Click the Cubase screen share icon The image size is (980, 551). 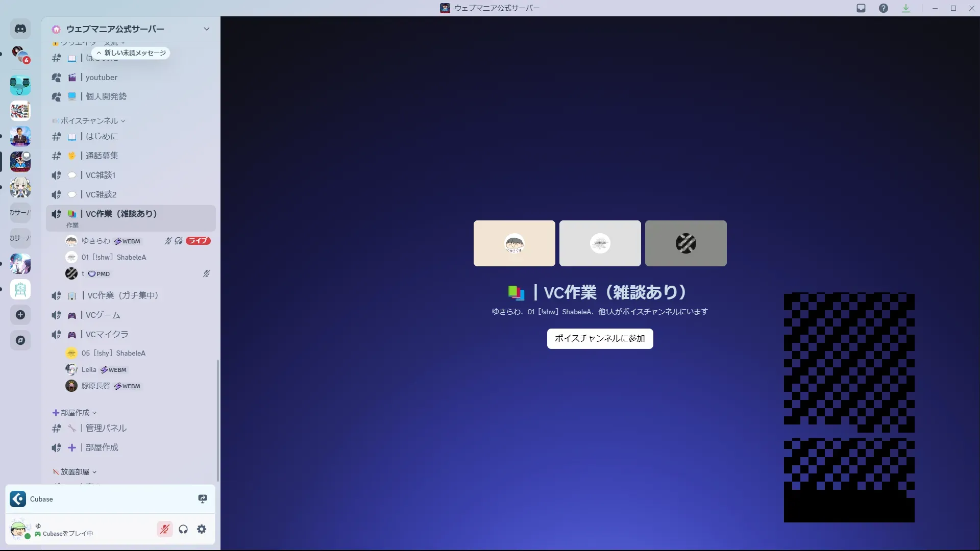tap(203, 499)
